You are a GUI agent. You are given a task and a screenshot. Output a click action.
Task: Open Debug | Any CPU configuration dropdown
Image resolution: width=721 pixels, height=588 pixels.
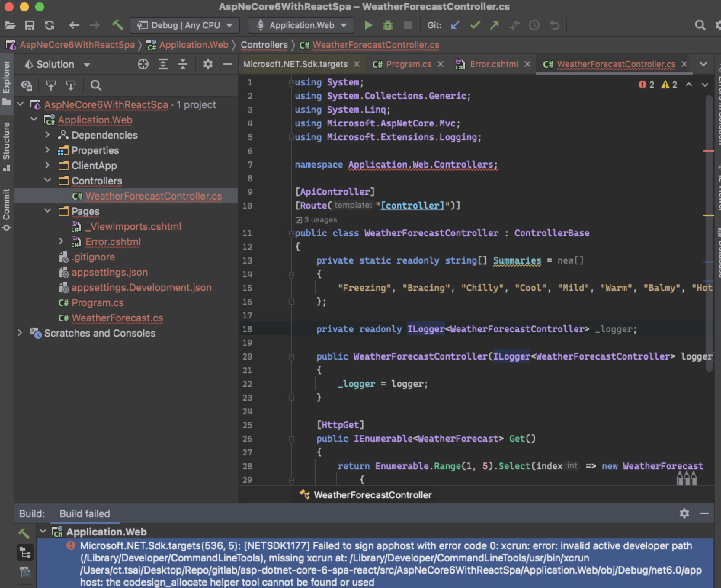click(x=185, y=26)
